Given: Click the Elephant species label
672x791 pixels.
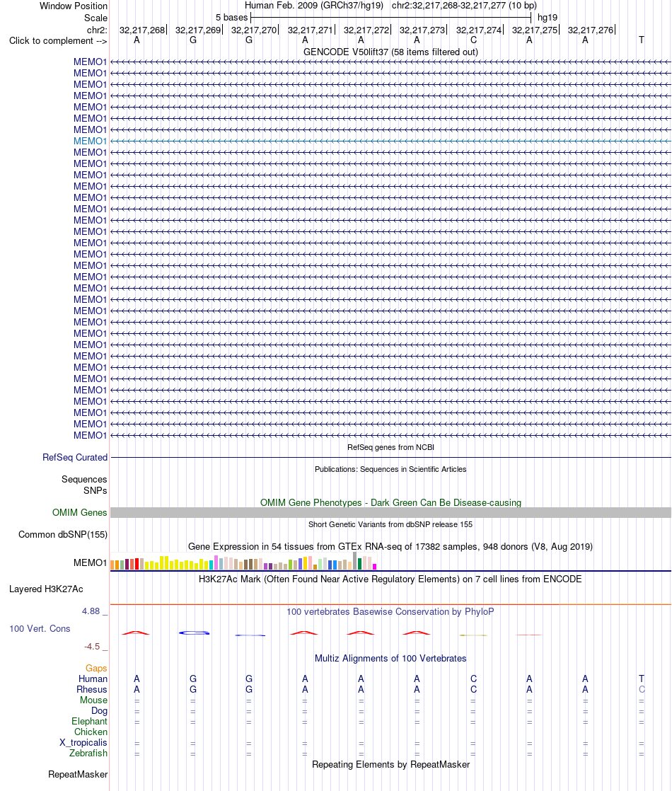Looking at the screenshot, I should tap(89, 722).
